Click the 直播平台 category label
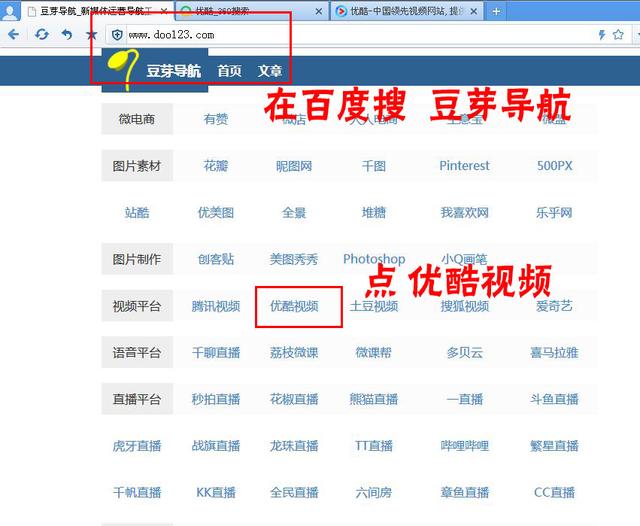This screenshot has width=640, height=526. pyautogui.click(x=137, y=399)
